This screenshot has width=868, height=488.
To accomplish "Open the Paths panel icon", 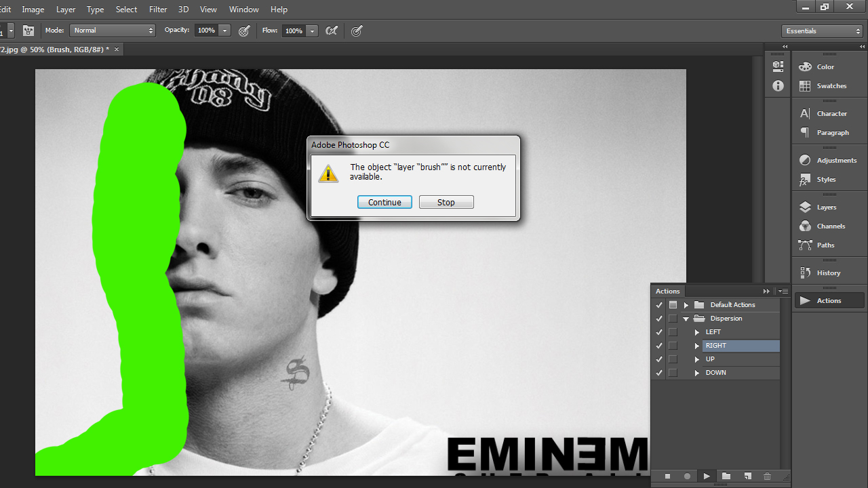I will click(x=805, y=245).
